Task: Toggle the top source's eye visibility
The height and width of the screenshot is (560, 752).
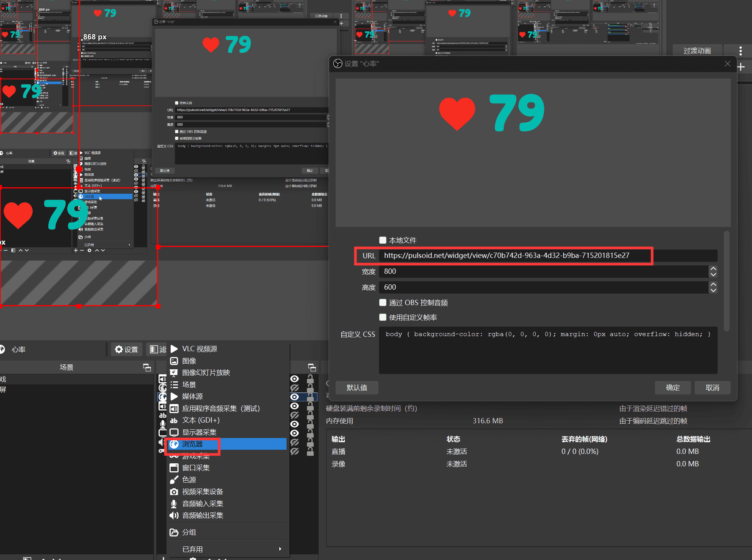Action: 295,379
